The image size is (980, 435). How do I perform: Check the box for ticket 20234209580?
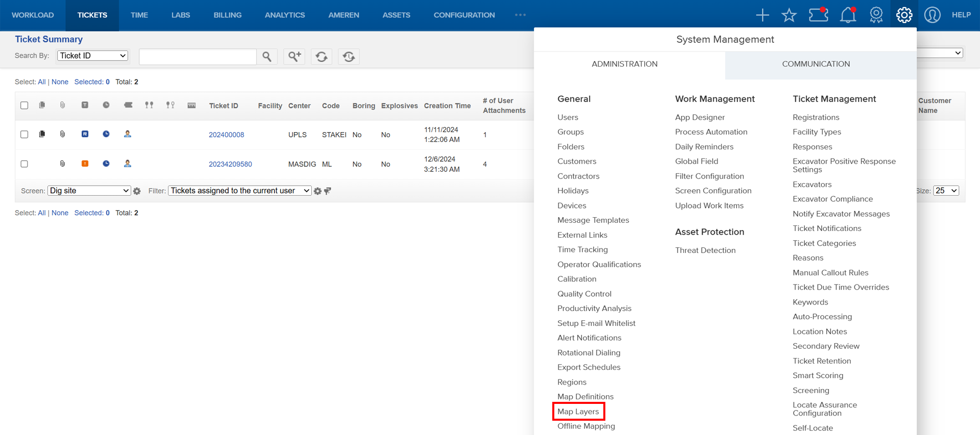click(x=24, y=164)
